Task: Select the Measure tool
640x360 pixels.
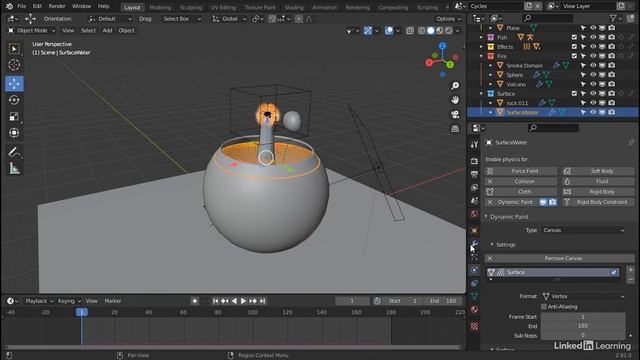Action: coord(14,168)
